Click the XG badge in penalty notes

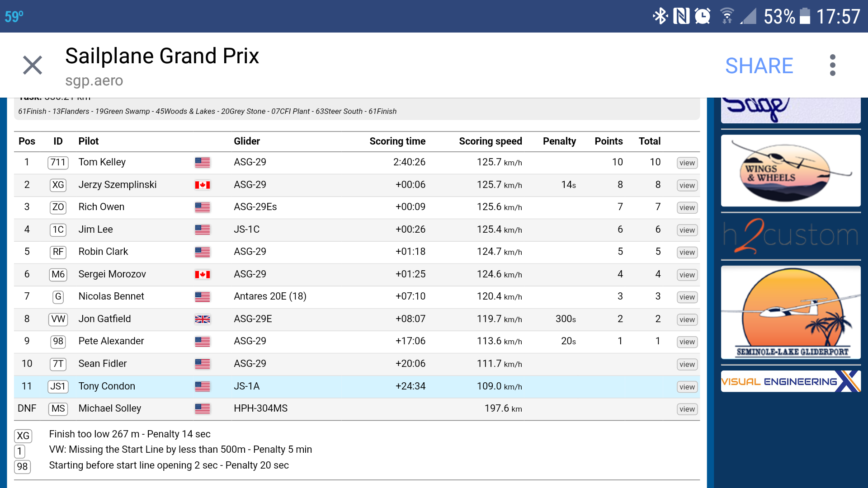(x=23, y=436)
